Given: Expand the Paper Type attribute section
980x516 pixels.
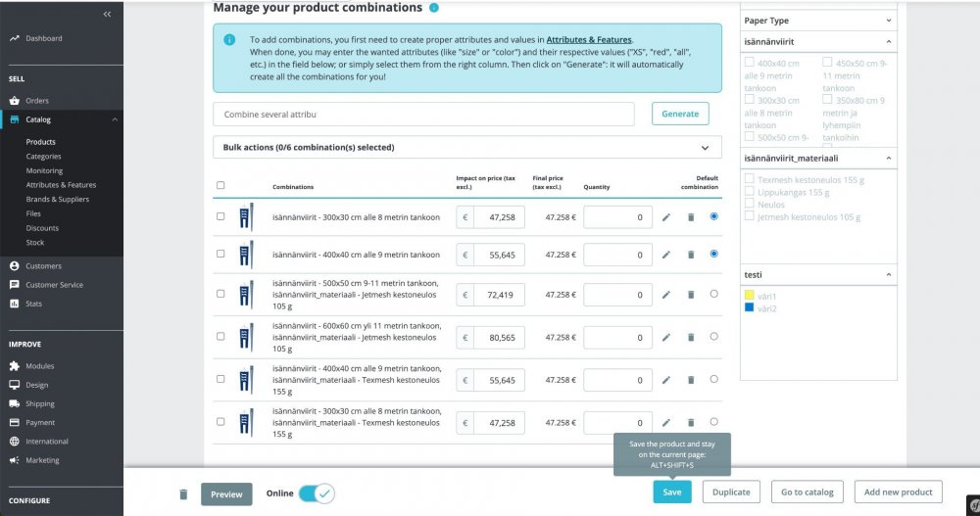Looking at the screenshot, I should coord(889,21).
